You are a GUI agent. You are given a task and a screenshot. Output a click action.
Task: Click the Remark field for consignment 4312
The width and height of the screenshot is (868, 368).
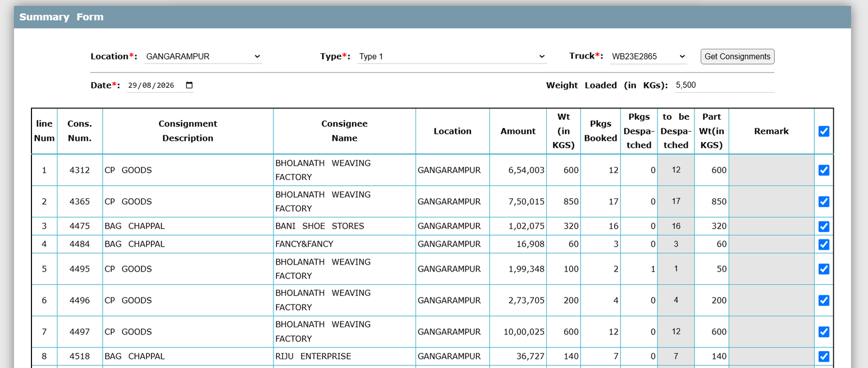pyautogui.click(x=771, y=170)
